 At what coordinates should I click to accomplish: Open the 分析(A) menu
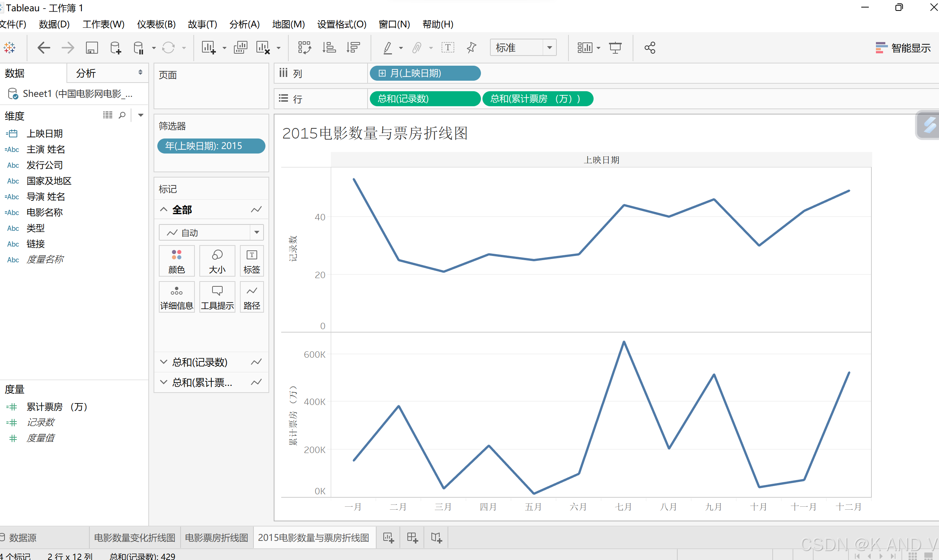tap(244, 24)
